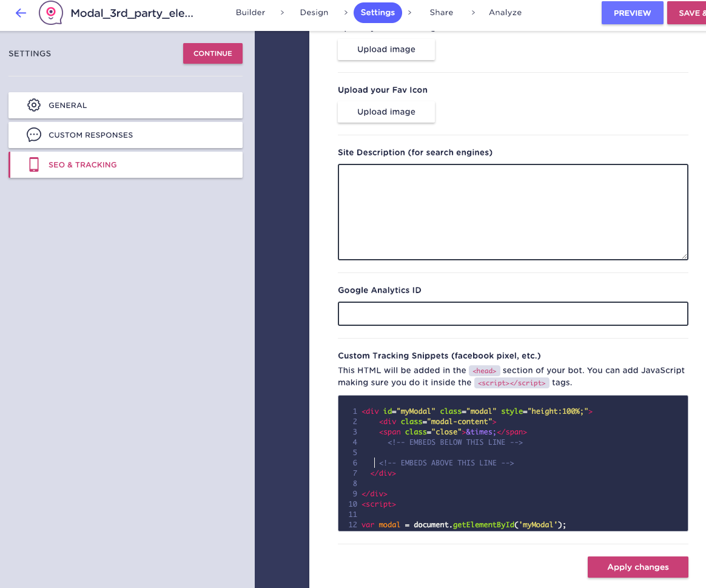706x588 pixels.
Task: Switch to the Design step
Action: pyautogui.click(x=314, y=12)
